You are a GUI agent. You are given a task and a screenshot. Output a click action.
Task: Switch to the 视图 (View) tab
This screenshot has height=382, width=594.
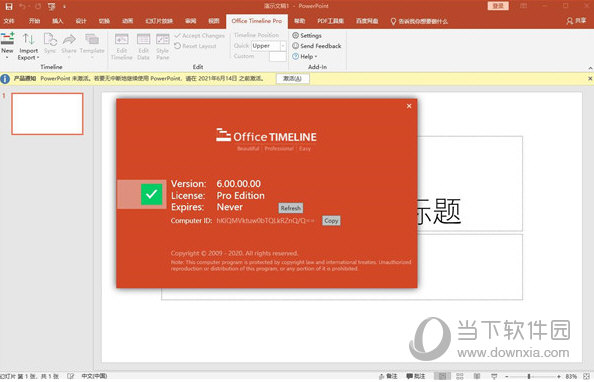pyautogui.click(x=214, y=21)
